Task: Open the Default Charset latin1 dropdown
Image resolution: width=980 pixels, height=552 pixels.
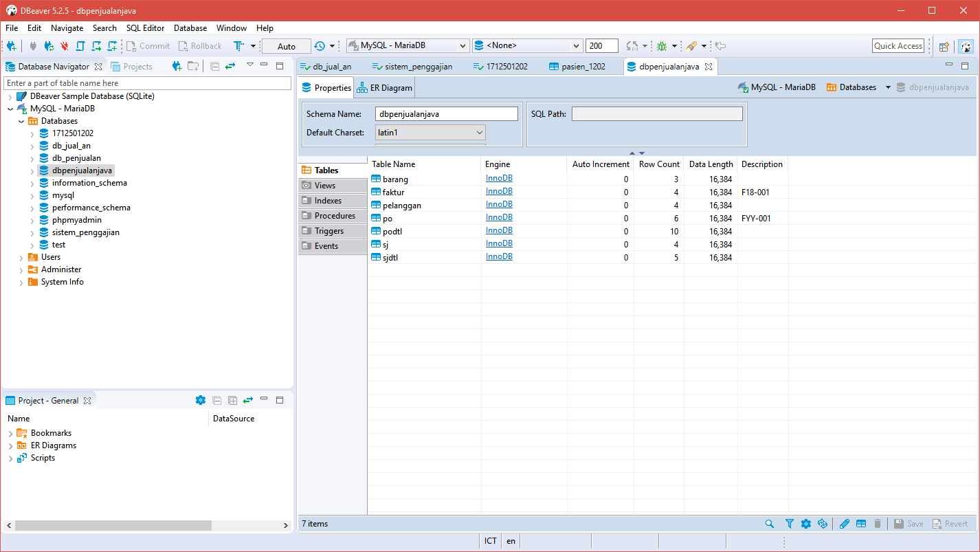Action: (x=431, y=132)
